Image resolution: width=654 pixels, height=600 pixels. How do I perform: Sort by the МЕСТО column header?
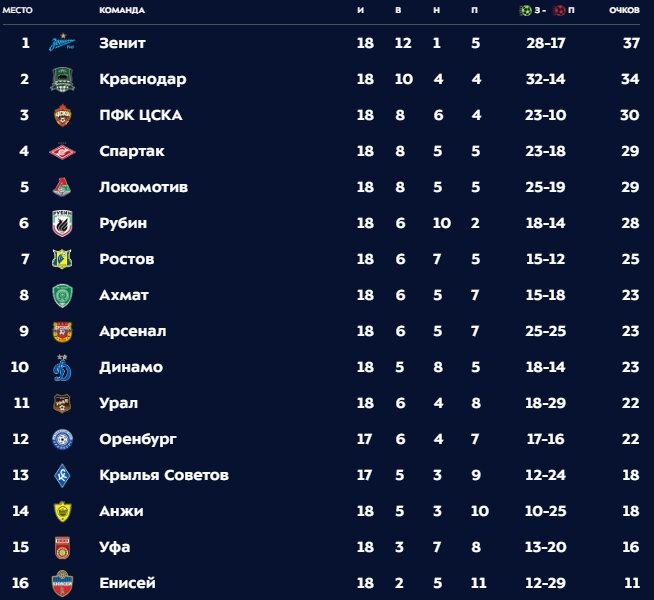tap(17, 10)
